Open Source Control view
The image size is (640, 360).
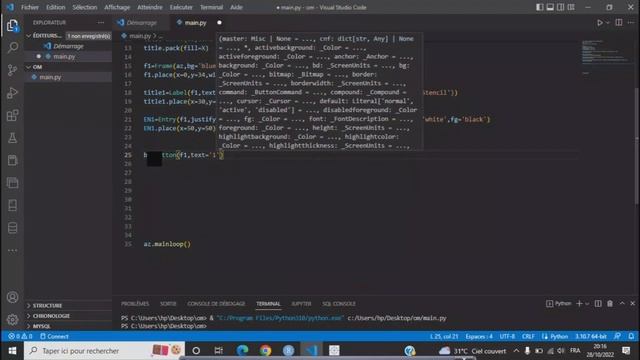click(x=12, y=70)
